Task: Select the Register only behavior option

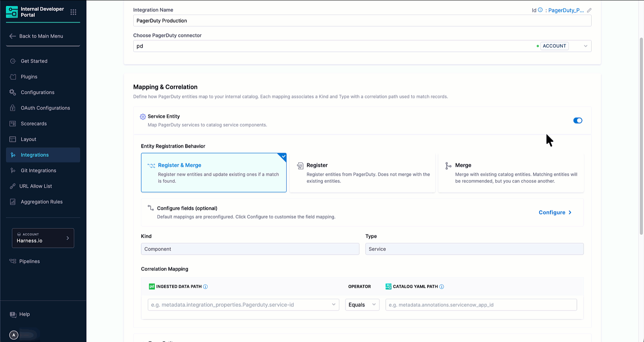Action: click(x=362, y=173)
